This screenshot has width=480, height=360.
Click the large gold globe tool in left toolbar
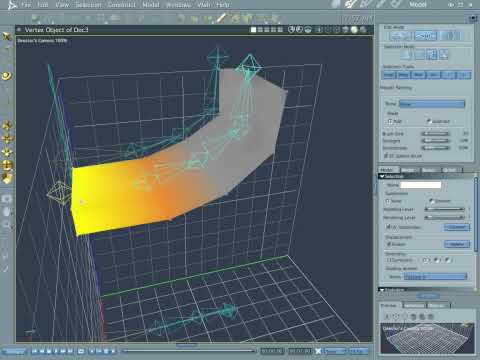point(7,165)
